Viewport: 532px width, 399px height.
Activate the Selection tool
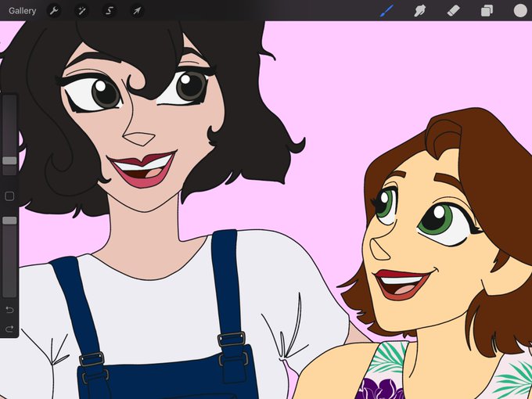click(109, 11)
